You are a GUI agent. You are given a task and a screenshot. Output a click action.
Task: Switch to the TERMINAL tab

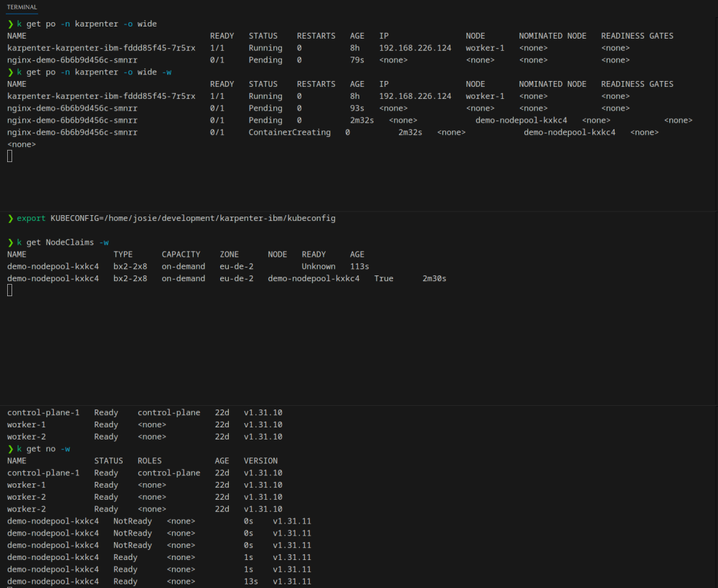pyautogui.click(x=22, y=7)
